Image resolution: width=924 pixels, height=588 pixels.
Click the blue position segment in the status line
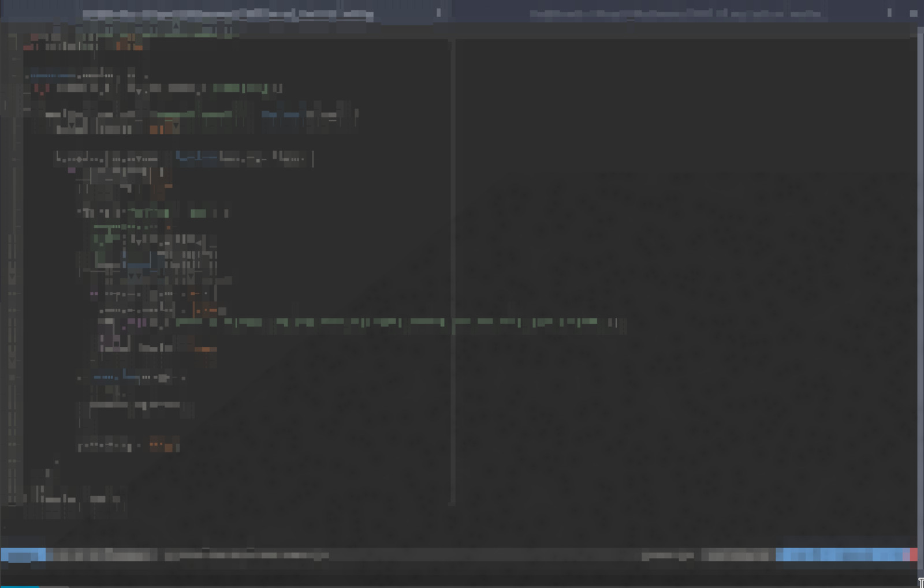[x=840, y=555]
